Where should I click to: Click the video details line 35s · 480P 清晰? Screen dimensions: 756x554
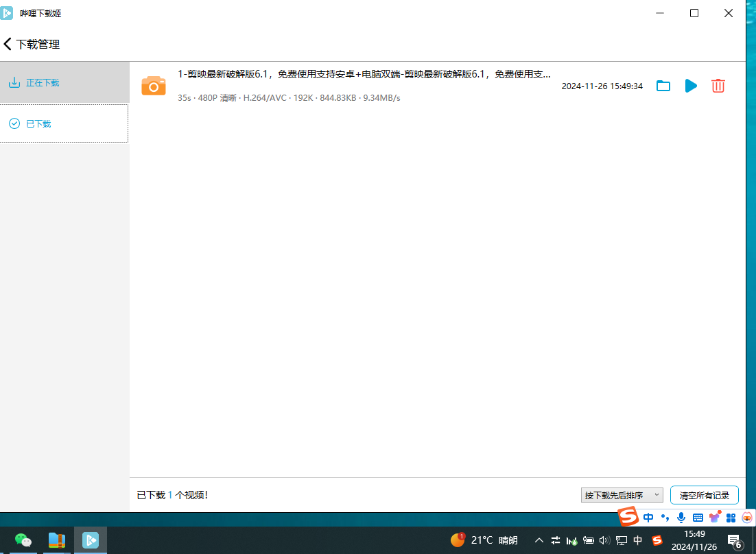point(289,98)
